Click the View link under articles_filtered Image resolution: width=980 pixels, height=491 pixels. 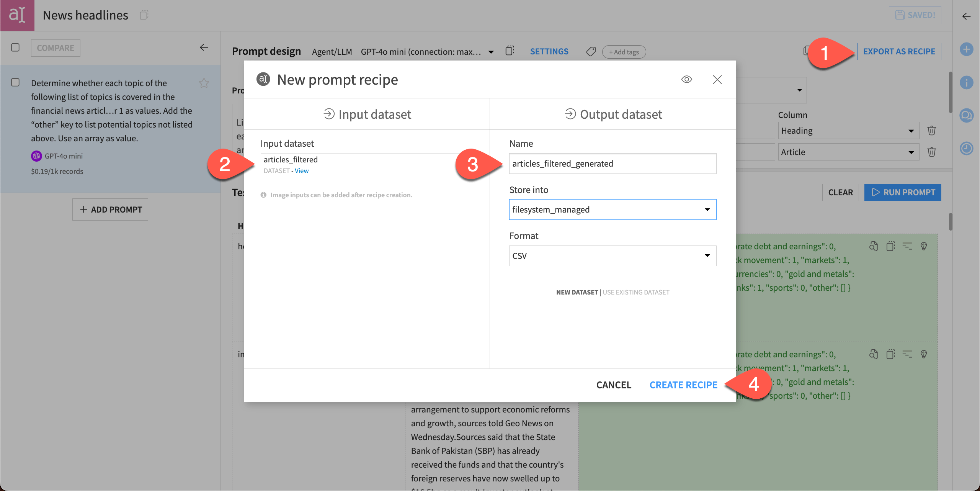[x=301, y=170]
